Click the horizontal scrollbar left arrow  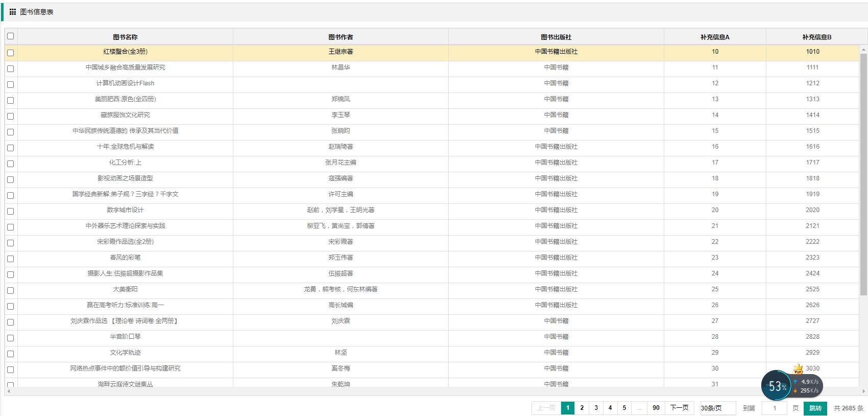9,391
